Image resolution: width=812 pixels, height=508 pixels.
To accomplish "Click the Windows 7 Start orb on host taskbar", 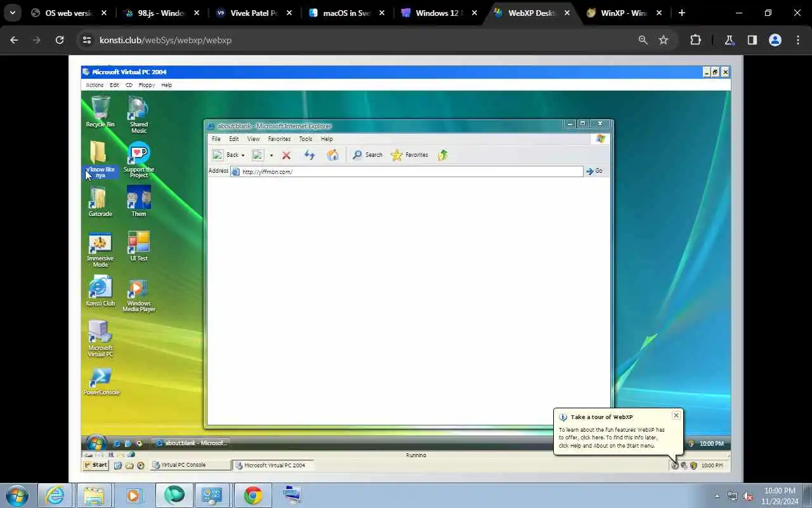I will pos(16,495).
